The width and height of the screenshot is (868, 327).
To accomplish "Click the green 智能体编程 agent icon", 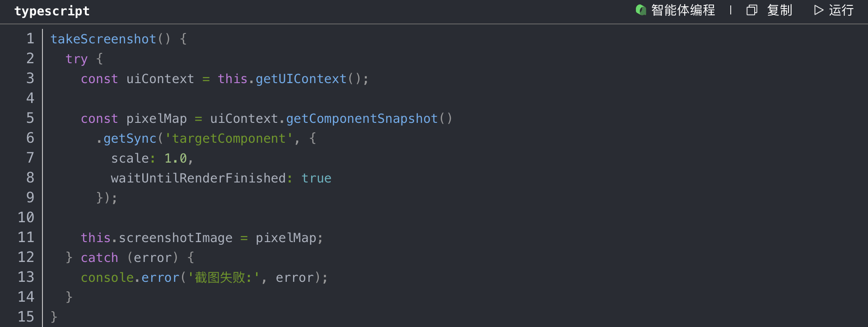I will [640, 10].
